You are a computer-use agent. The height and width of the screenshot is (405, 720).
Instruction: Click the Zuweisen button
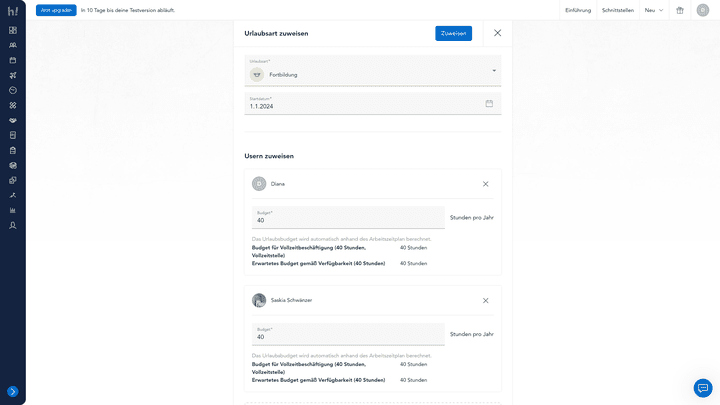click(x=453, y=33)
